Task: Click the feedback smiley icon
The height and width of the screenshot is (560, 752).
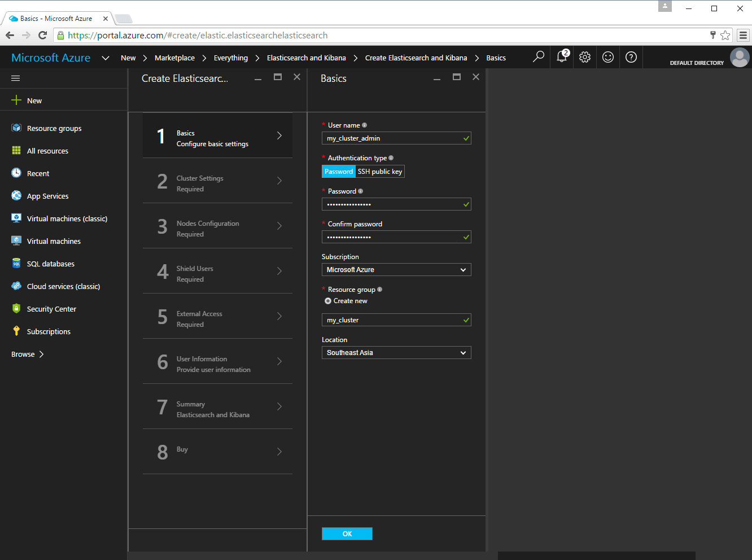Action: pyautogui.click(x=608, y=57)
